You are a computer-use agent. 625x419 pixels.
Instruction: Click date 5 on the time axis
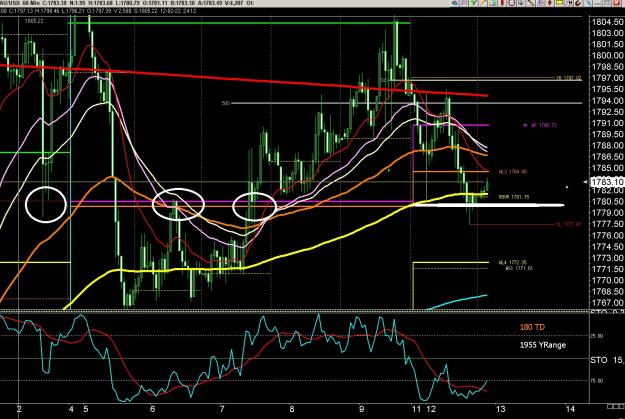(86, 409)
